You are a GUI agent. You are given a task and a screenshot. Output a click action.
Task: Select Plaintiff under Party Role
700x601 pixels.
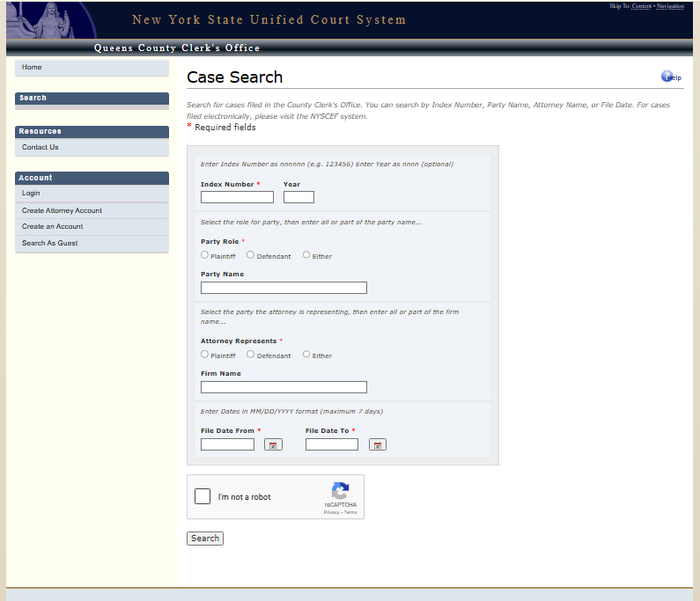tap(205, 255)
